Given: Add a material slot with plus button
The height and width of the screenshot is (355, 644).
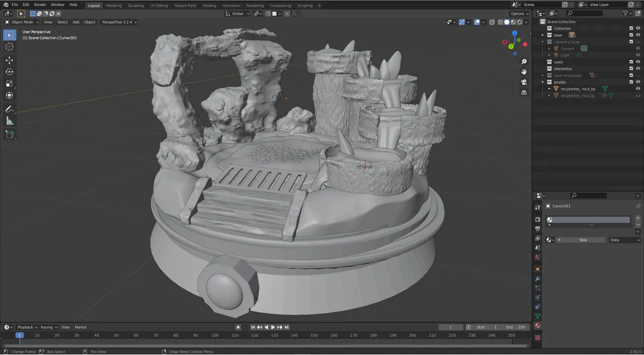Looking at the screenshot, I should (638, 219).
